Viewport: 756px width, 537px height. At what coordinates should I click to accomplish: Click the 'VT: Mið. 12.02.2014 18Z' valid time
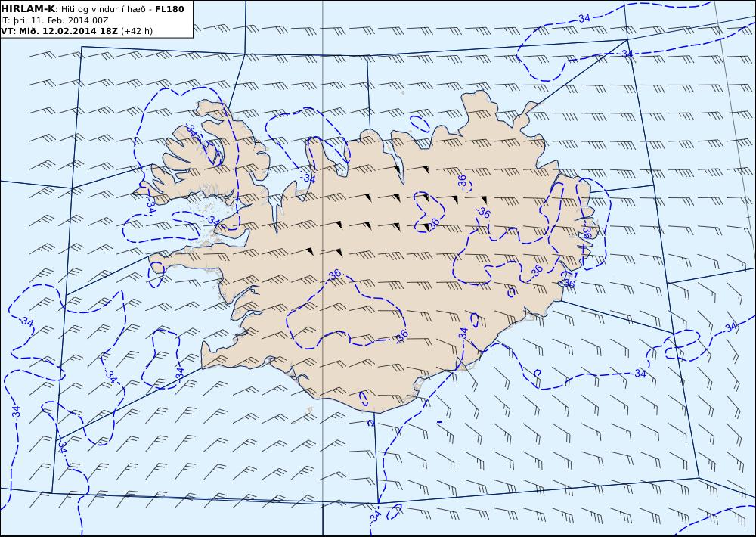coord(59,31)
